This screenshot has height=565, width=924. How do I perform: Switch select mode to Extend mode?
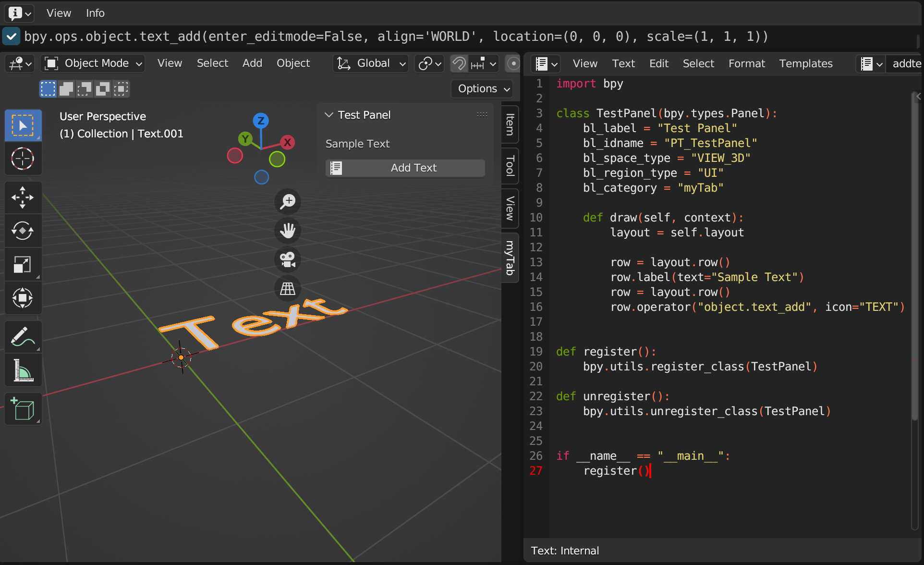[66, 88]
